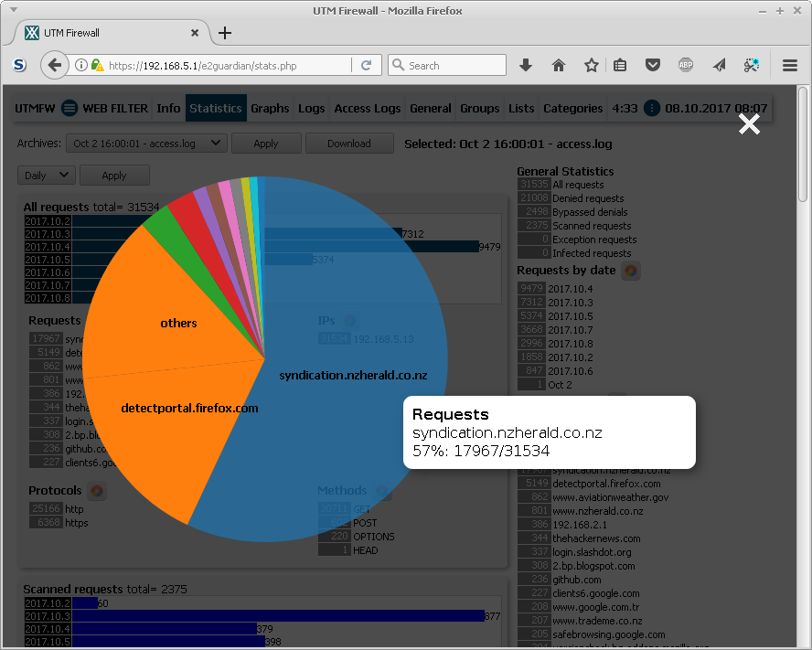Open the Info tab
812x650 pixels.
click(168, 108)
